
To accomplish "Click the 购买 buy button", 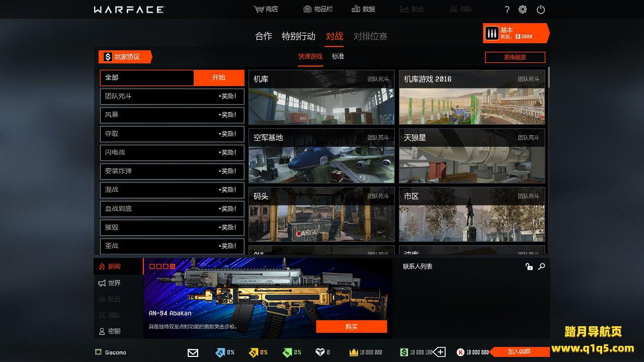I will click(351, 327).
